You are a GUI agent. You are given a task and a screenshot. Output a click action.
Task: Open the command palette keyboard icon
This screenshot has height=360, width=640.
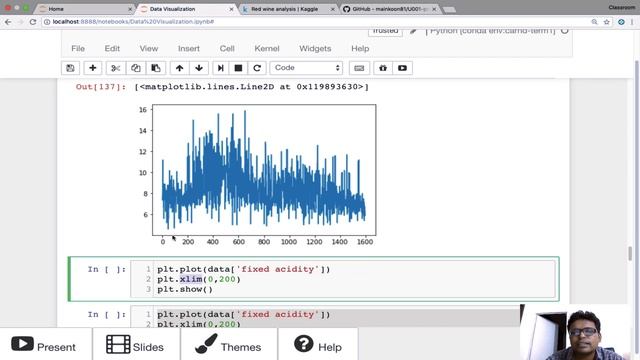tap(359, 68)
